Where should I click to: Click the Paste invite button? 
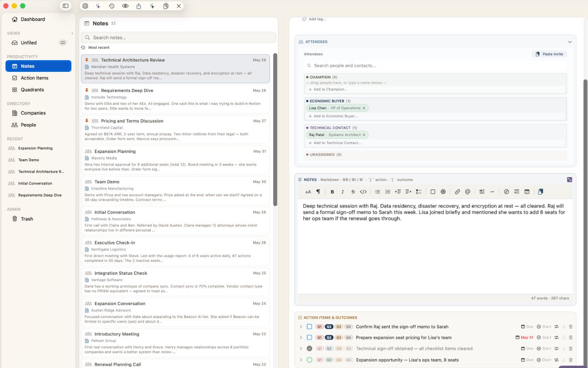pos(549,54)
